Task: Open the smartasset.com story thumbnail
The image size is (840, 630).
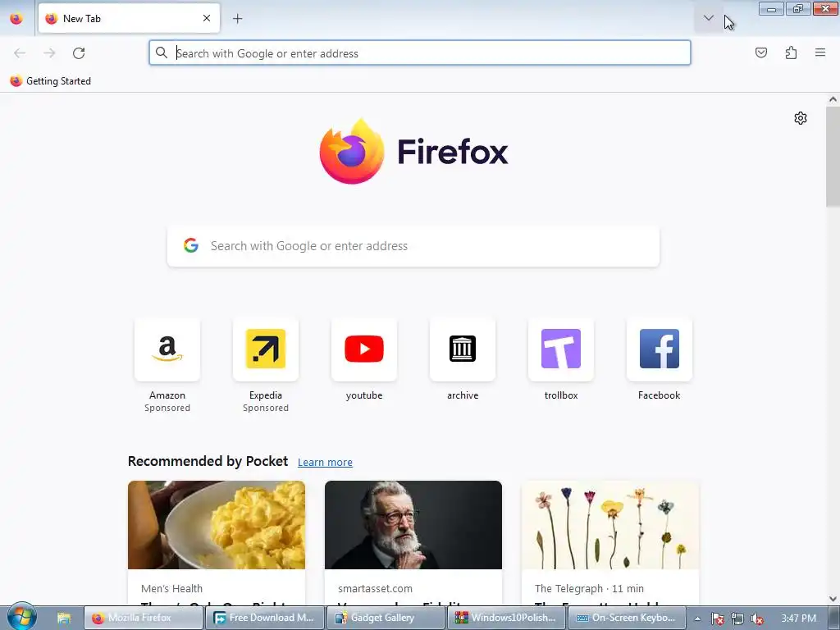Action: (x=413, y=525)
